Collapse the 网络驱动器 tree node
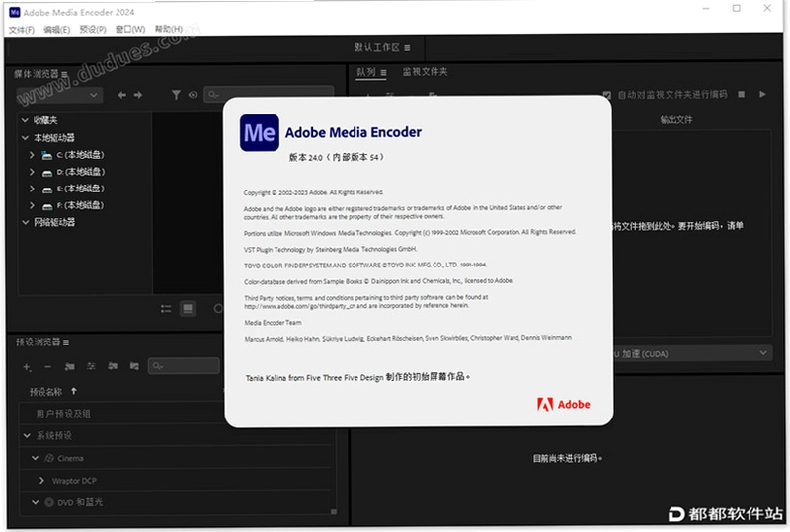790x532 pixels. (x=25, y=222)
